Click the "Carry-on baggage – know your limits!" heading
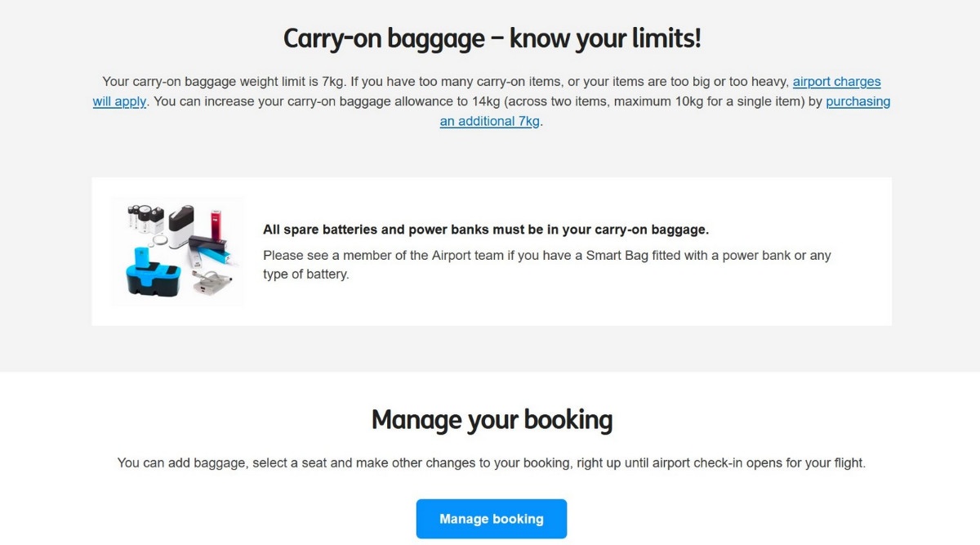 492,38
